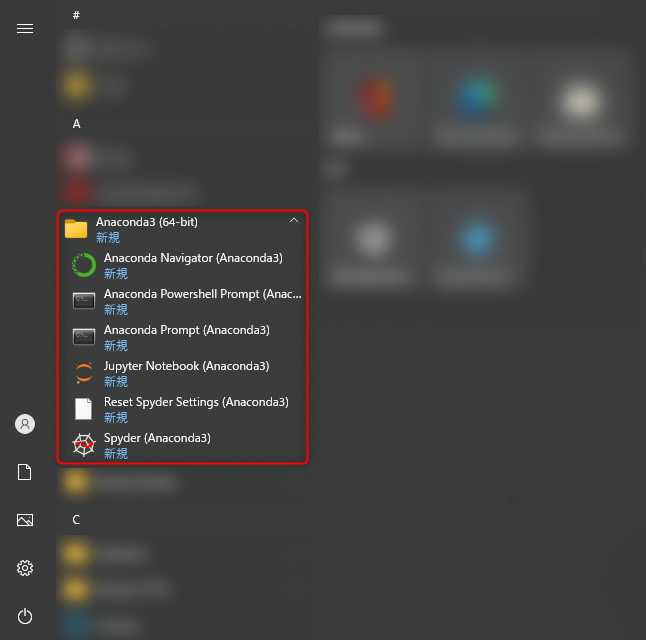Open Documents from the Start sidebar
This screenshot has width=646, height=640.
25,472
